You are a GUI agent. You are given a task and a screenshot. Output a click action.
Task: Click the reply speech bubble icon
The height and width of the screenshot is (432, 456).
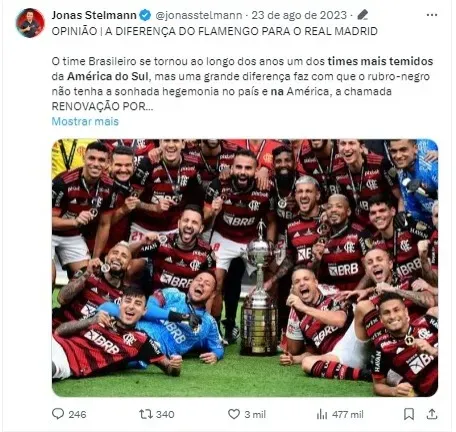click(x=58, y=414)
